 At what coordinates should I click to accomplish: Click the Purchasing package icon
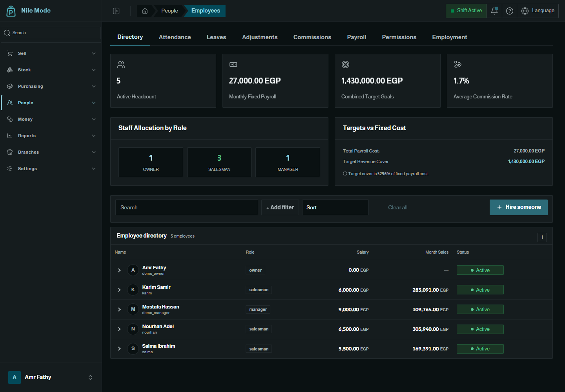pyautogui.click(x=10, y=86)
